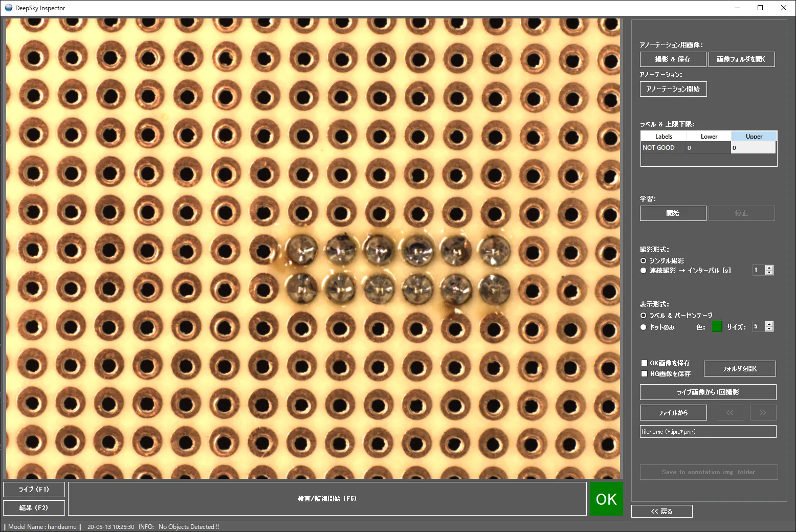Enable the OK画像を保存 checkbox
Screen dimensions: 796x532
(645, 363)
